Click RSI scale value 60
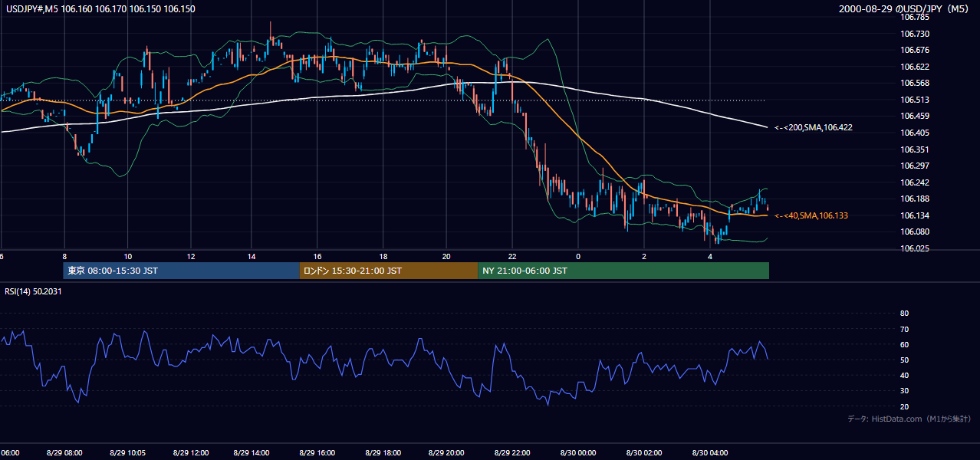The image size is (980, 460). 904,344
